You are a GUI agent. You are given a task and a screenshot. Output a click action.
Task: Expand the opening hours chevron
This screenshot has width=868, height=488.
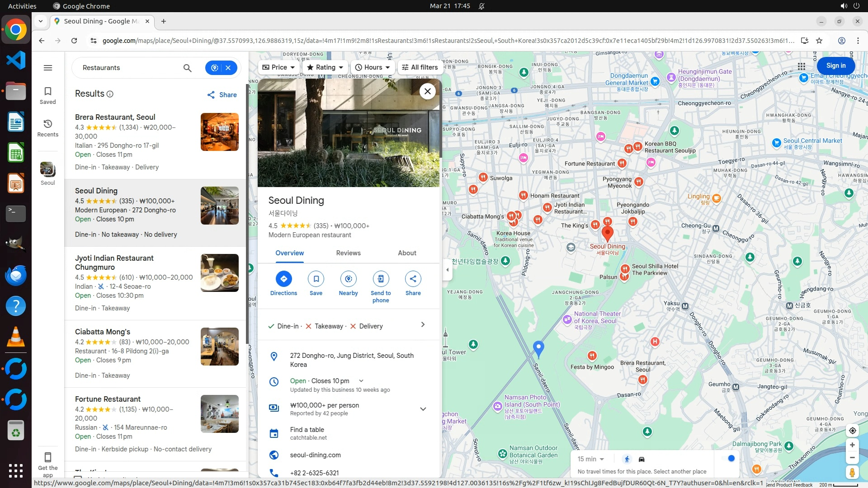click(x=361, y=381)
